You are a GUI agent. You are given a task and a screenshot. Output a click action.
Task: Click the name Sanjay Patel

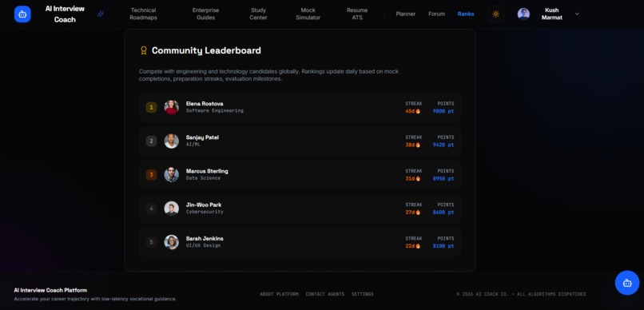click(x=202, y=137)
